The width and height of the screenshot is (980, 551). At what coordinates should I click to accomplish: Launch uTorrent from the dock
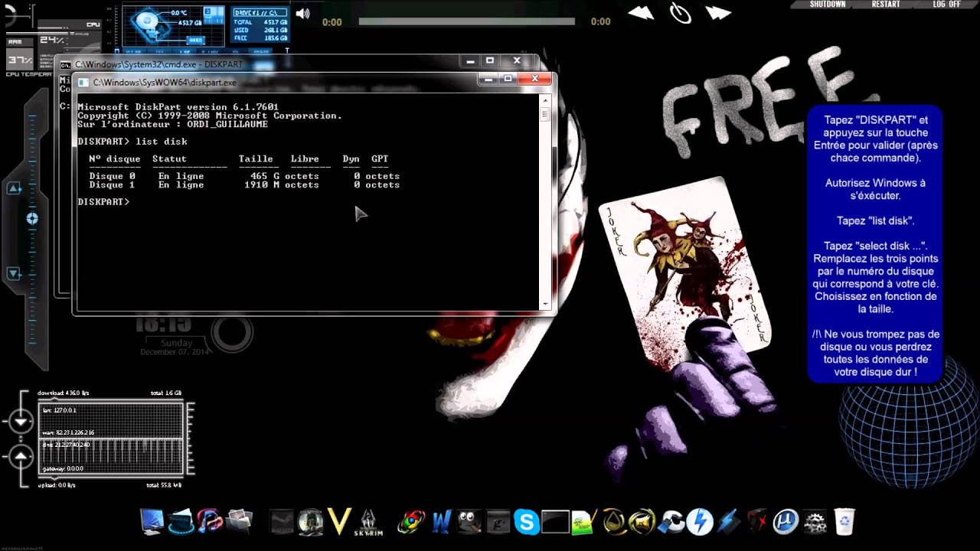pyautogui.click(x=786, y=522)
